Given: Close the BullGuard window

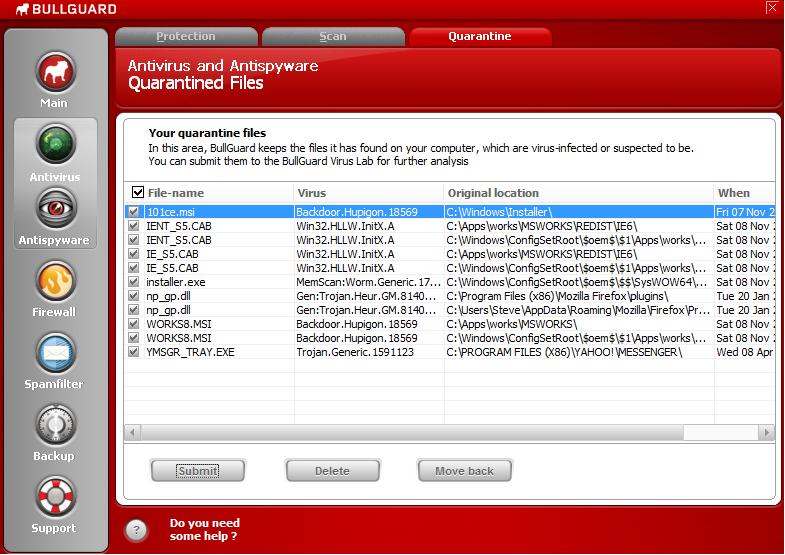Looking at the screenshot, I should coord(771,7).
